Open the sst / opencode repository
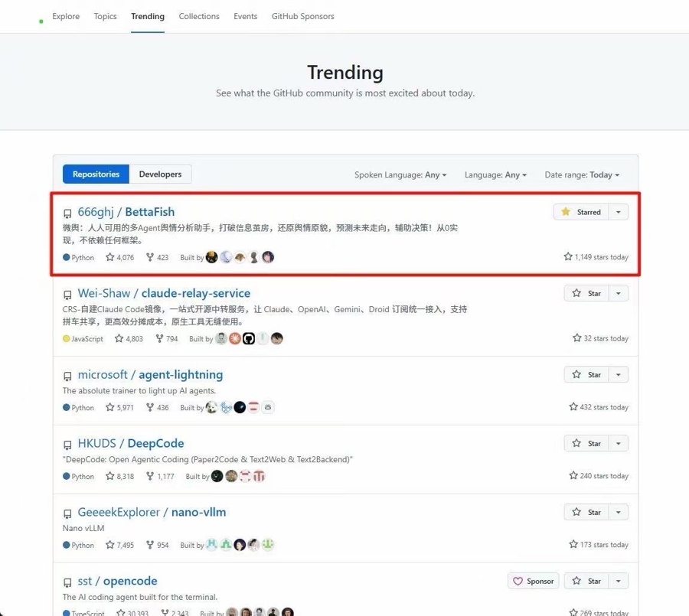Screen dimensions: 689x616 [x=117, y=581]
